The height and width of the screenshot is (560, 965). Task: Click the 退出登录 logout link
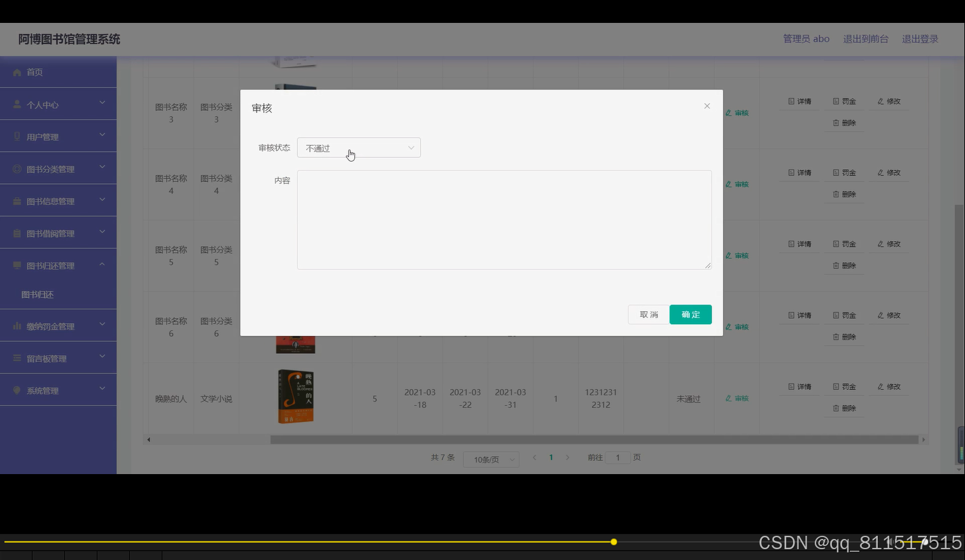919,39
